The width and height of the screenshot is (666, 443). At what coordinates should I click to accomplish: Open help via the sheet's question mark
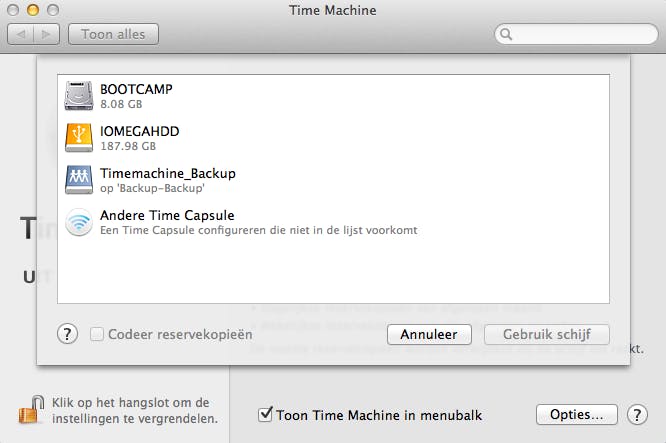(68, 334)
